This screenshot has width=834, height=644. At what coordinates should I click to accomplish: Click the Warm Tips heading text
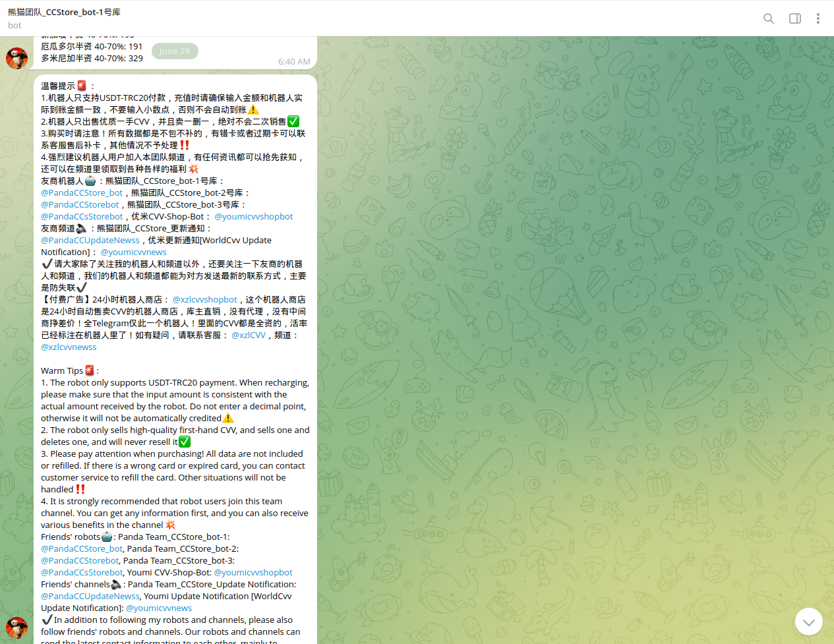click(62, 370)
